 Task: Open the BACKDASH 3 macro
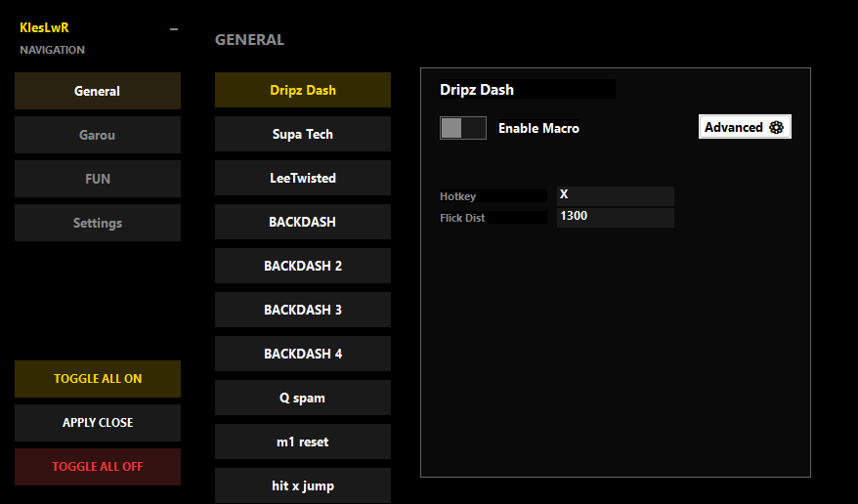coord(303,310)
